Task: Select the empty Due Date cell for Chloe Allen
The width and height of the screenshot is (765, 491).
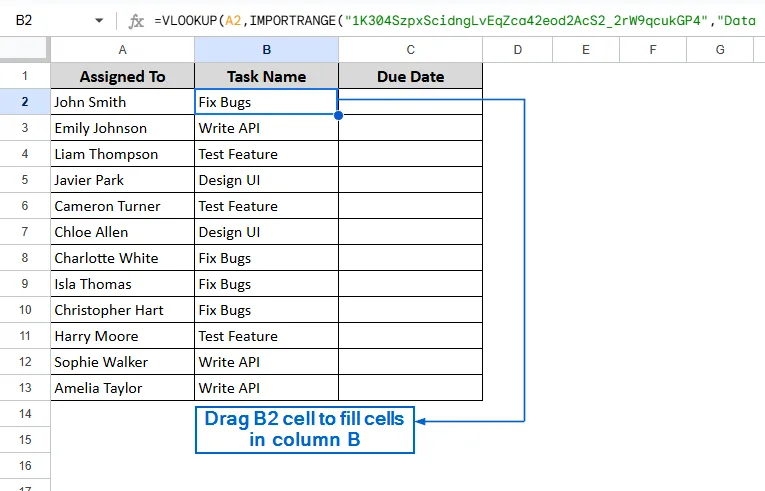Action: click(x=411, y=232)
